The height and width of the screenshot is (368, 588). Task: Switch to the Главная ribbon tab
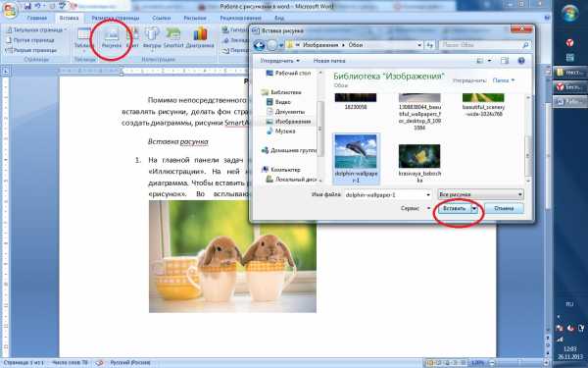(37, 18)
